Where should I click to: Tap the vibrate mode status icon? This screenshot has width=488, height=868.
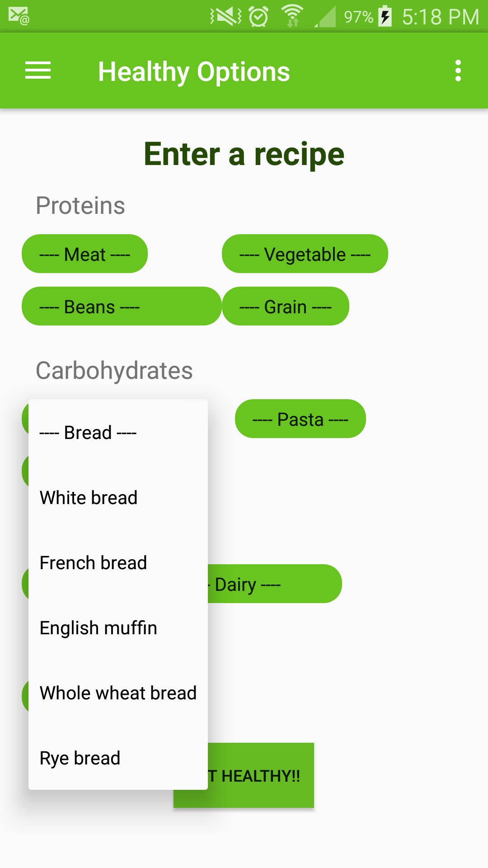[x=225, y=17]
